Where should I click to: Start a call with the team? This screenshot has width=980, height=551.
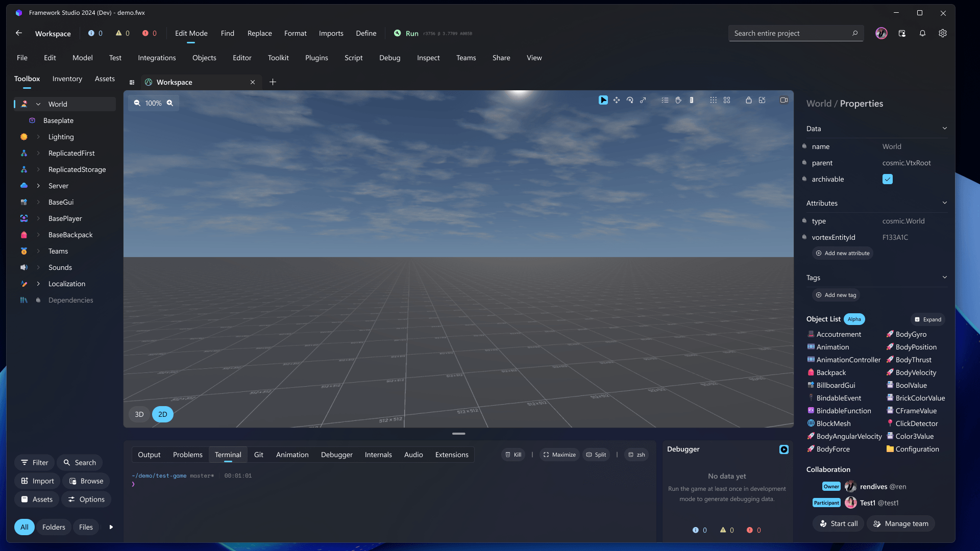coord(838,523)
